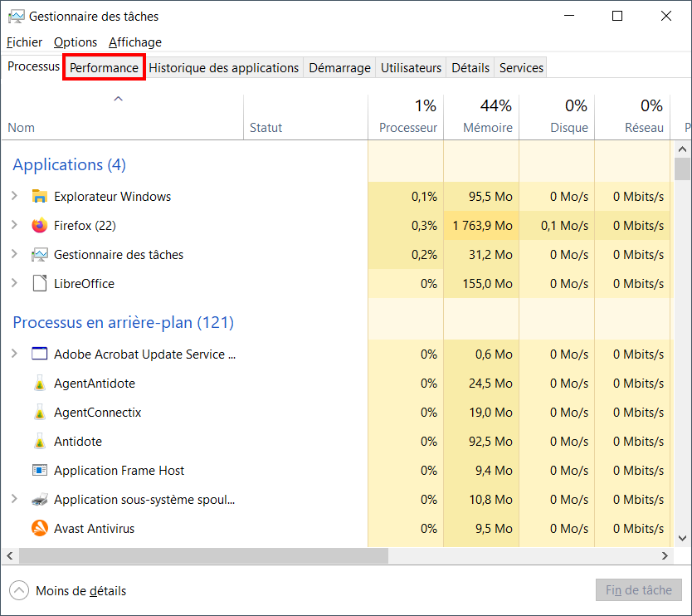Open the Fichier menu
This screenshot has width=692, height=616.
24,42
